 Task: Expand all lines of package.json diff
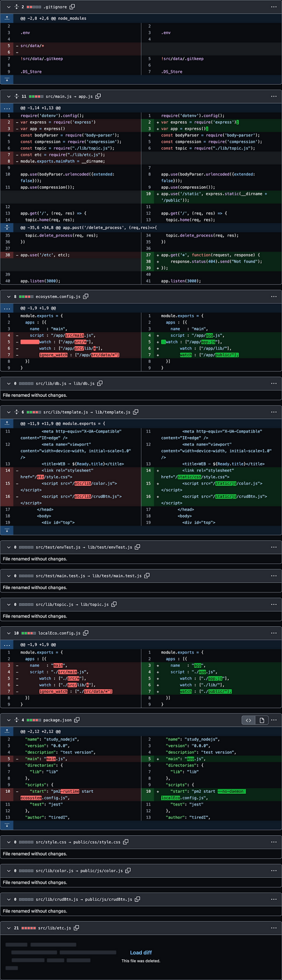click(x=16, y=720)
